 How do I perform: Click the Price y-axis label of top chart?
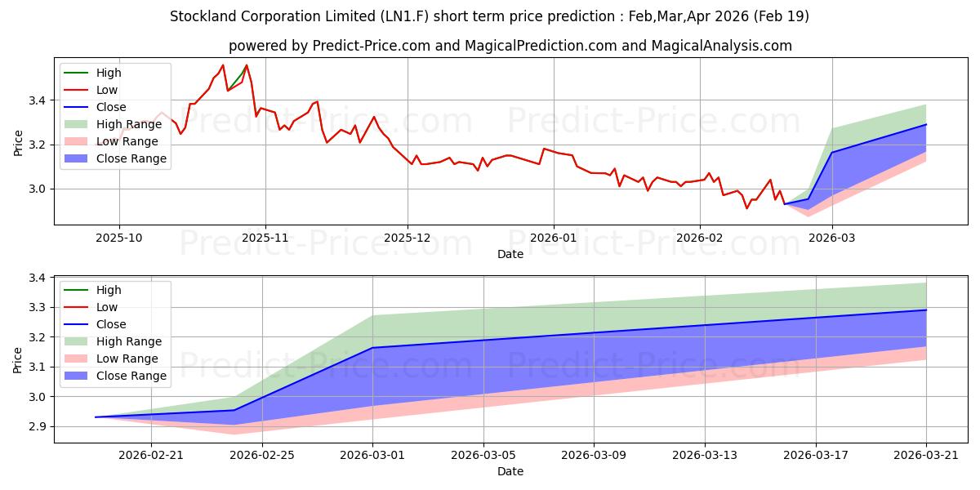[18, 143]
